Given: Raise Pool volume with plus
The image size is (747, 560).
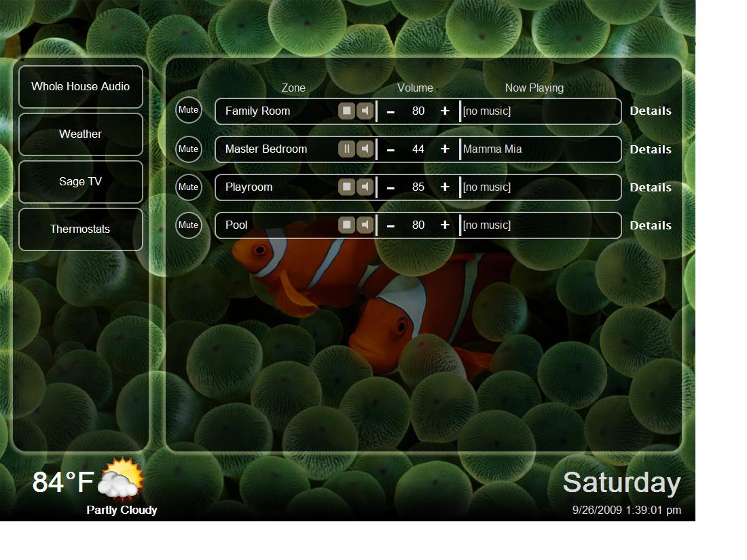Looking at the screenshot, I should point(445,225).
